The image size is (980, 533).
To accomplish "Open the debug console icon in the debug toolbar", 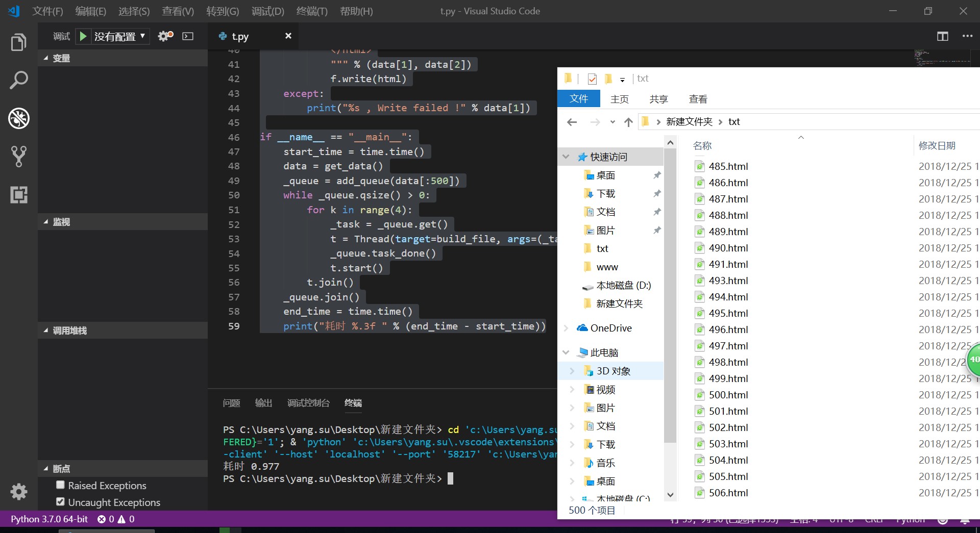I will click(x=188, y=36).
